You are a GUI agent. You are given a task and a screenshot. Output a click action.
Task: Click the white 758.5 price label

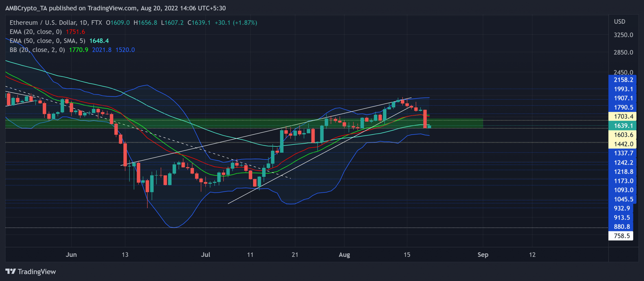(621, 236)
